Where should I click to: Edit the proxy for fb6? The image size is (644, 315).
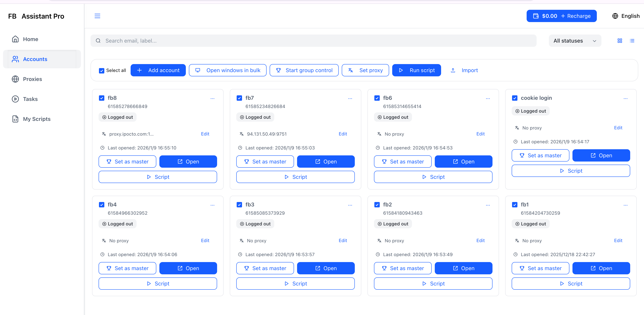pyautogui.click(x=480, y=134)
